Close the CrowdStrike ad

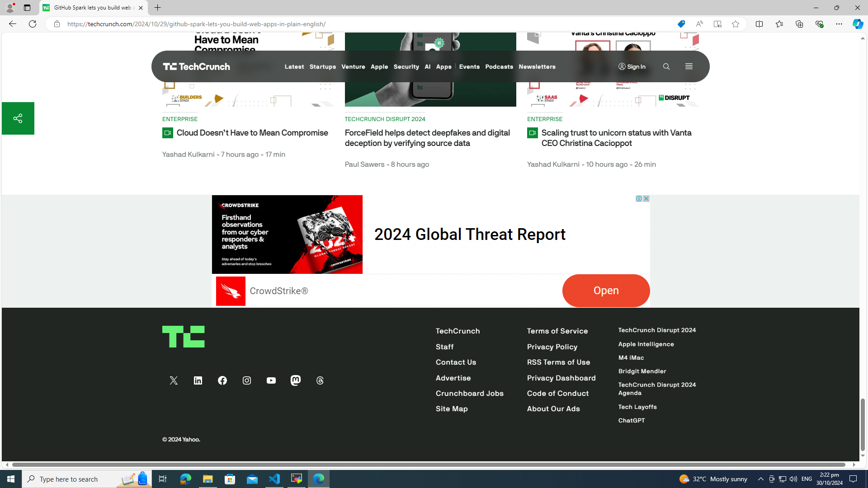(x=646, y=199)
